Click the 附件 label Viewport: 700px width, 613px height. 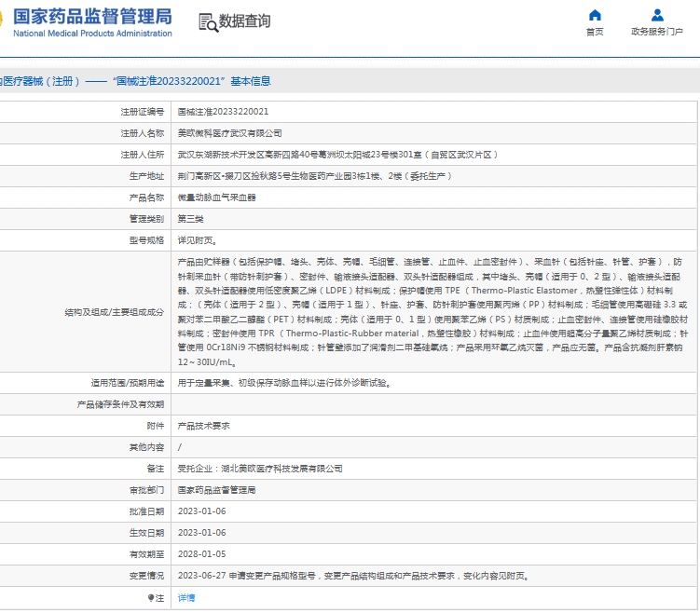156,426
